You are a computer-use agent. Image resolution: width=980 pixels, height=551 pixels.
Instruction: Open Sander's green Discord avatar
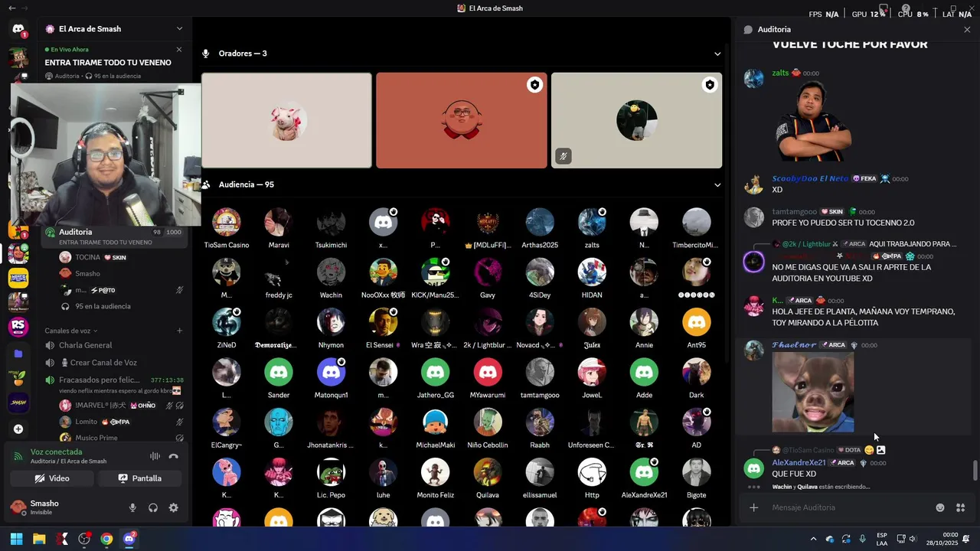[279, 372]
